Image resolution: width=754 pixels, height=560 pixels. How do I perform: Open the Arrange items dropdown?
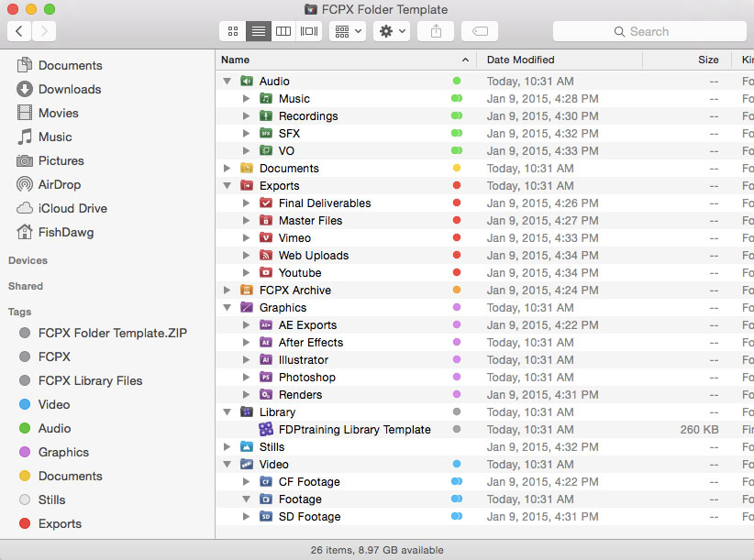pyautogui.click(x=348, y=31)
